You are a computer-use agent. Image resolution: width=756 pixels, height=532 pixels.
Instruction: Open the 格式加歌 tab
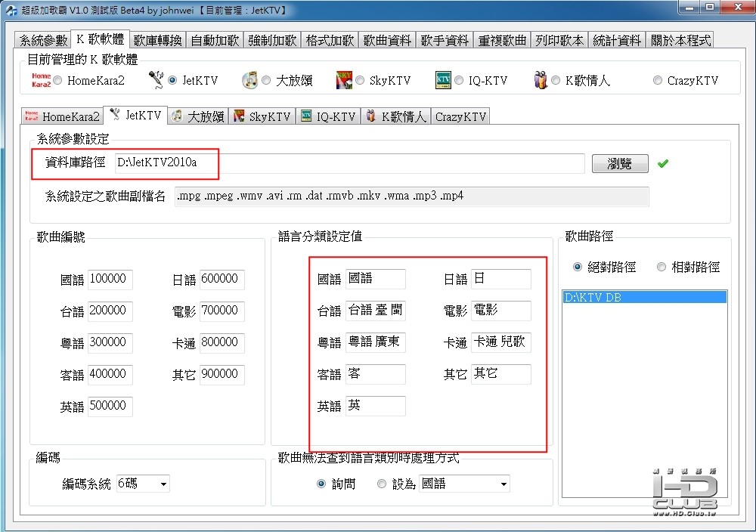coord(330,40)
